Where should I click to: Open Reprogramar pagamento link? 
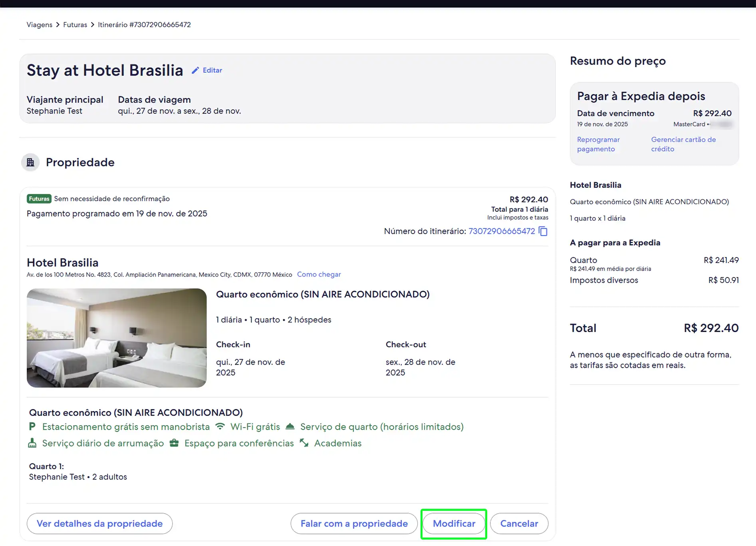tap(598, 144)
